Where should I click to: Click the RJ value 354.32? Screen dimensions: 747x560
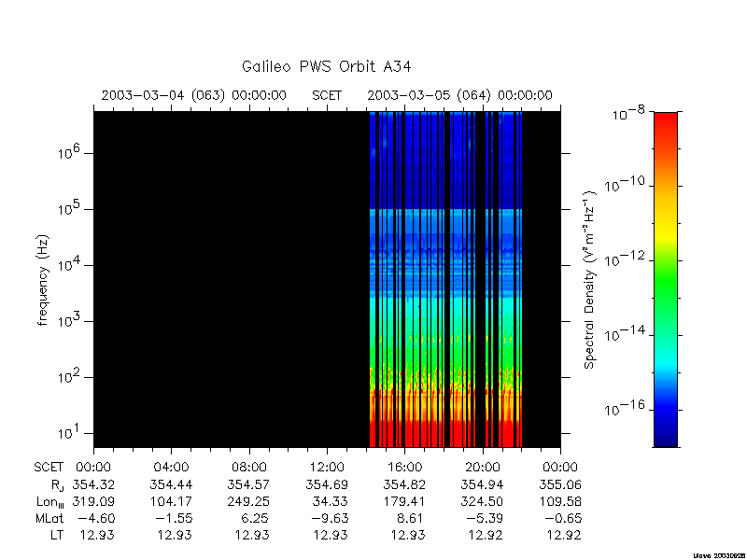[93, 484]
